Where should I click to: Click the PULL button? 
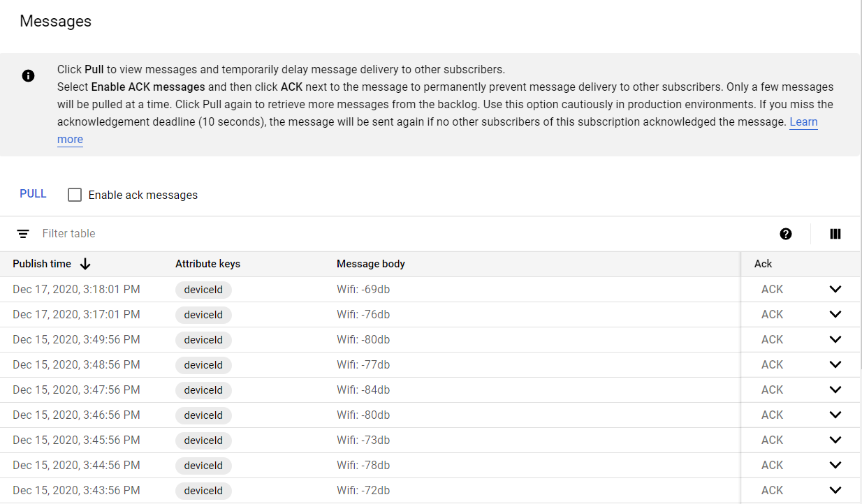click(x=33, y=194)
